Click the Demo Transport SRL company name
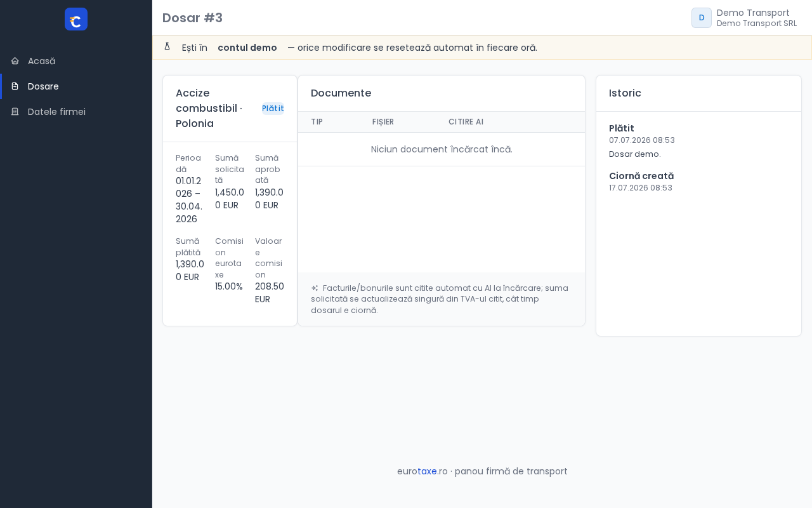This screenshot has width=812, height=508. pos(757,23)
